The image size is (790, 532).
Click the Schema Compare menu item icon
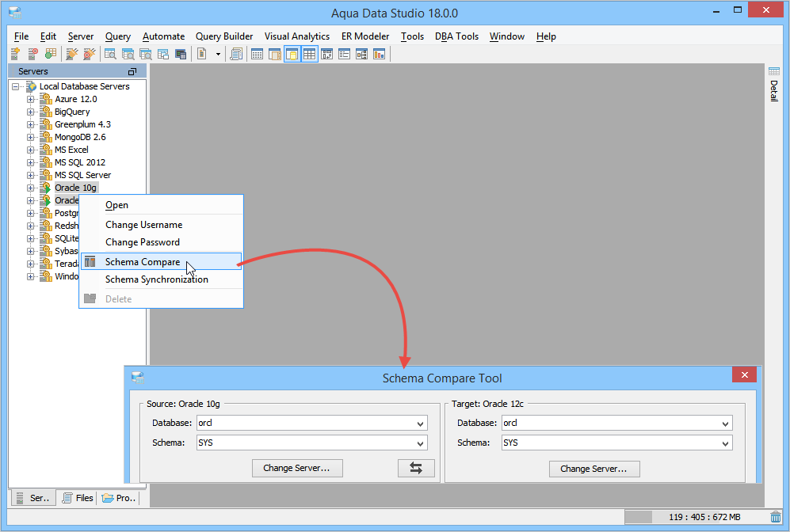coord(90,262)
